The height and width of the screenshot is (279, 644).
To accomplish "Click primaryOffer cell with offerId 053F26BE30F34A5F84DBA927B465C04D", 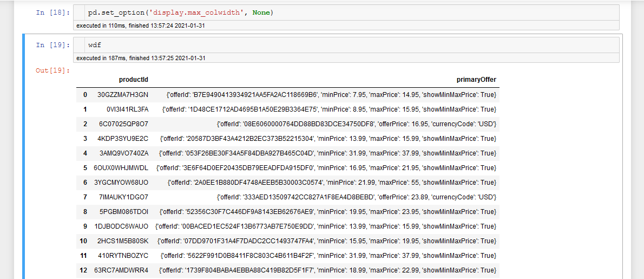I will tap(328, 153).
